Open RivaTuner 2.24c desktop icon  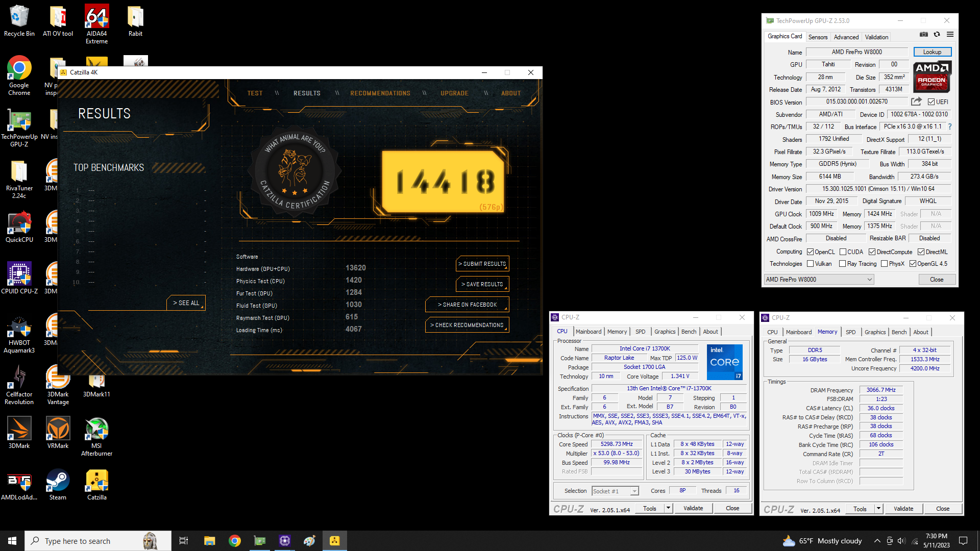coord(19,179)
